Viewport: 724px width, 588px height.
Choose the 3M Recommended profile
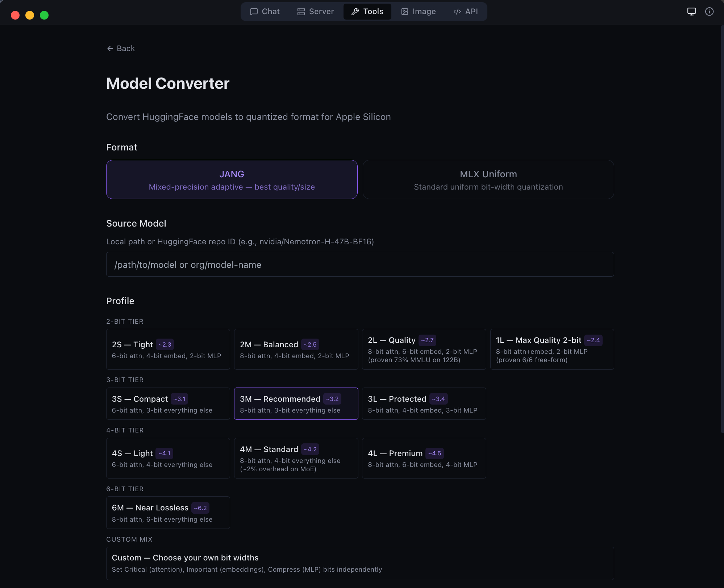(x=296, y=403)
